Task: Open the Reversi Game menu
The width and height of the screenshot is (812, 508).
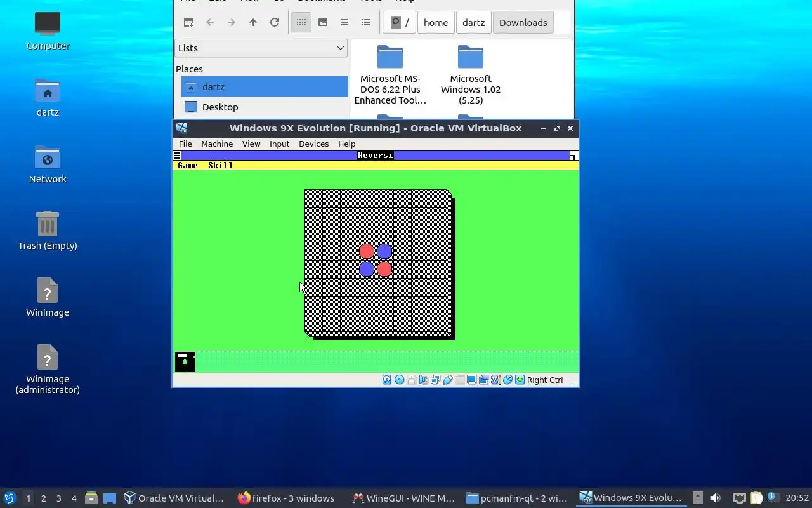Action: (188, 165)
